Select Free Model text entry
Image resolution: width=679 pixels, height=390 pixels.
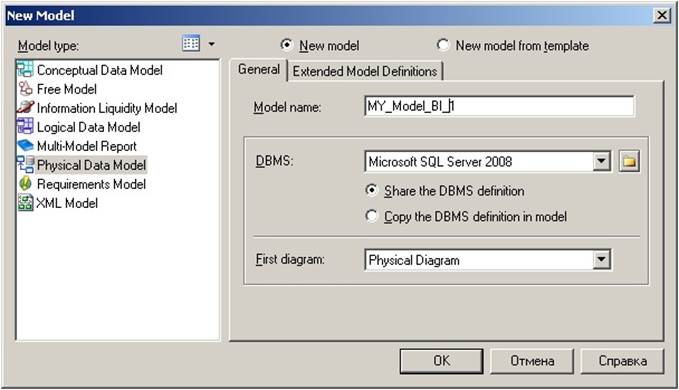click(x=67, y=89)
